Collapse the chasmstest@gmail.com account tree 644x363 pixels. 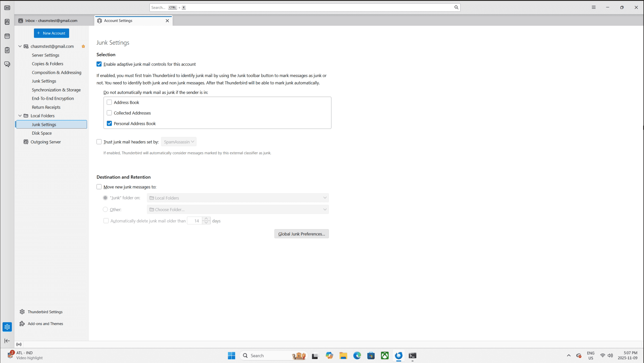[20, 46]
